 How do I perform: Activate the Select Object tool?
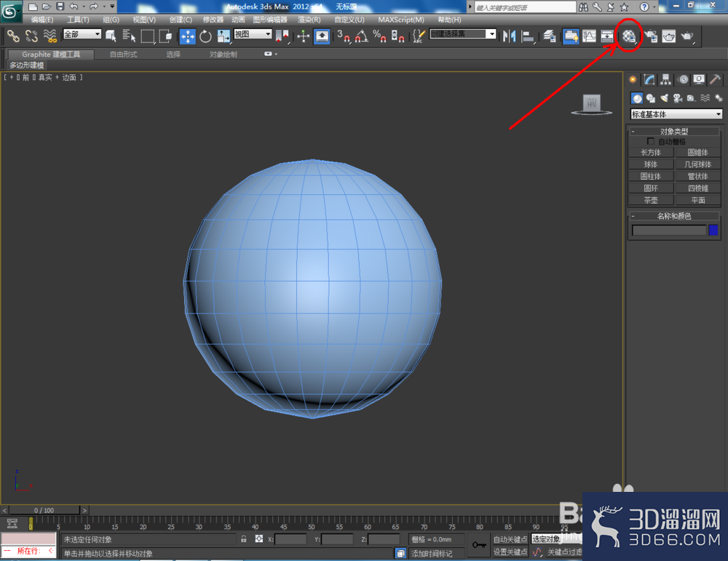[111, 36]
